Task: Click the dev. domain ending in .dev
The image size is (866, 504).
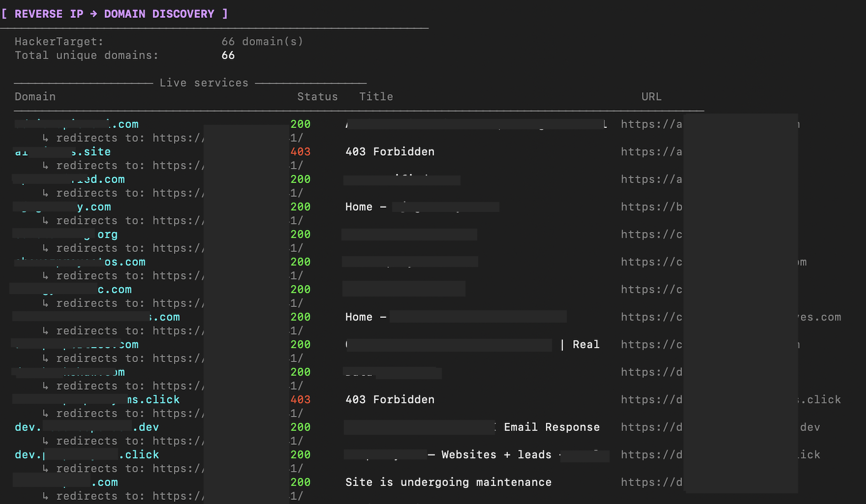Action: (x=87, y=427)
